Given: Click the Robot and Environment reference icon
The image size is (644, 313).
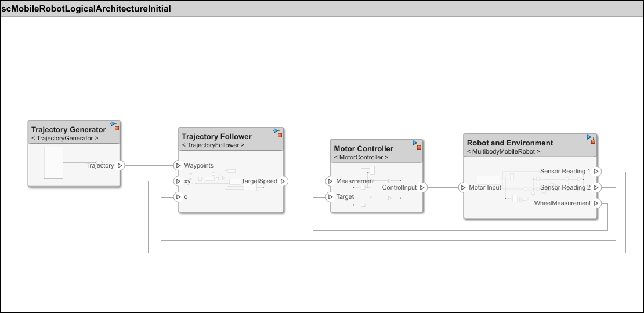Looking at the screenshot, I should (x=590, y=139).
